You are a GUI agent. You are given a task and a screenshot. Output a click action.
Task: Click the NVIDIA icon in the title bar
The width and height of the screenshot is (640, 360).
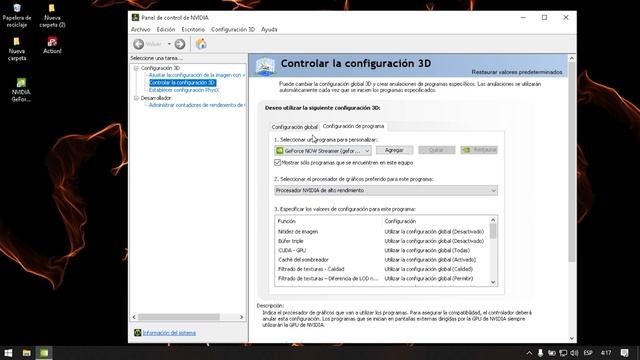135,17
